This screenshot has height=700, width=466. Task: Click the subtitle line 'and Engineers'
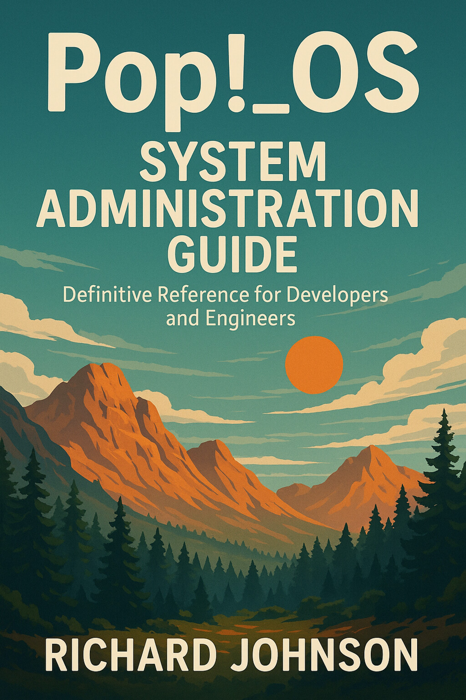[x=230, y=319]
